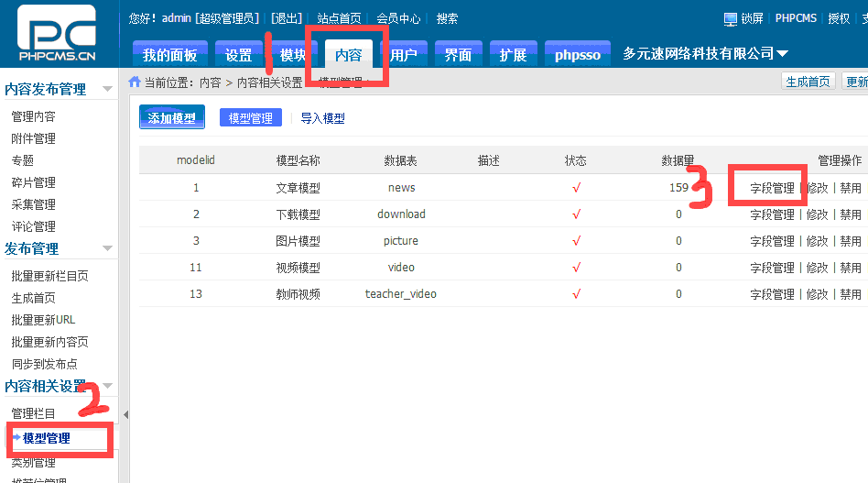Click the red checkmark for download model
Screen dimensions: 868x483
pos(576,214)
